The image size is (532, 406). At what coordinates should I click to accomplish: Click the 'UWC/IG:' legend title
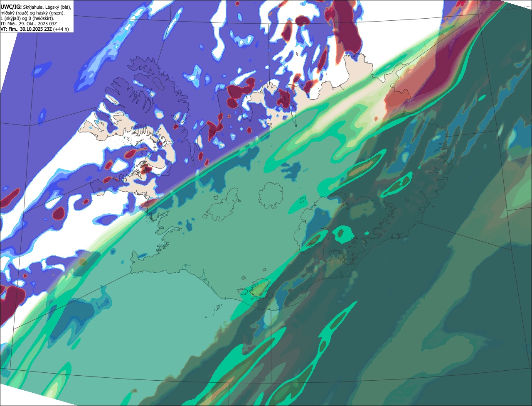tap(11, 7)
